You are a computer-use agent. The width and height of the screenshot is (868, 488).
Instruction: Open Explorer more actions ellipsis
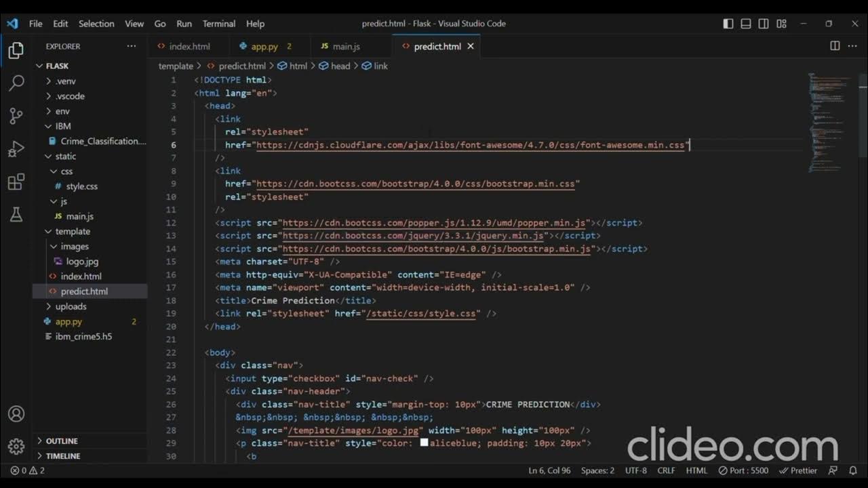(131, 46)
